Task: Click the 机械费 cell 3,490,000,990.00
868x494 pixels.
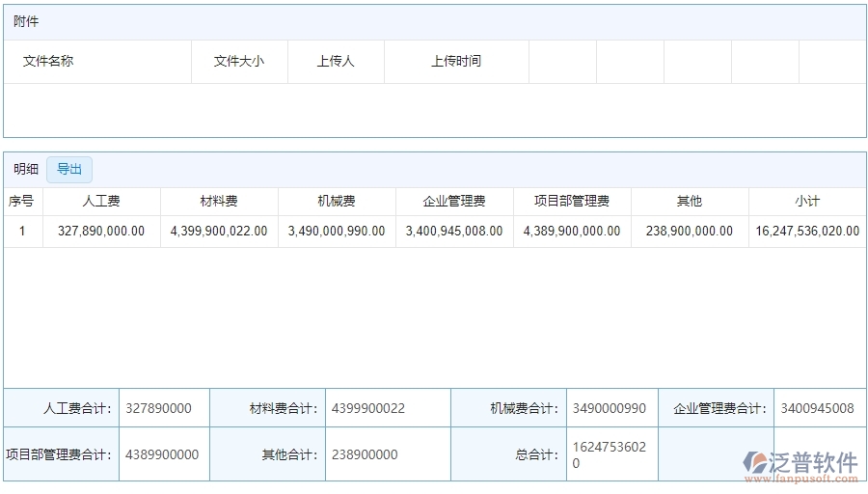Action: [337, 232]
